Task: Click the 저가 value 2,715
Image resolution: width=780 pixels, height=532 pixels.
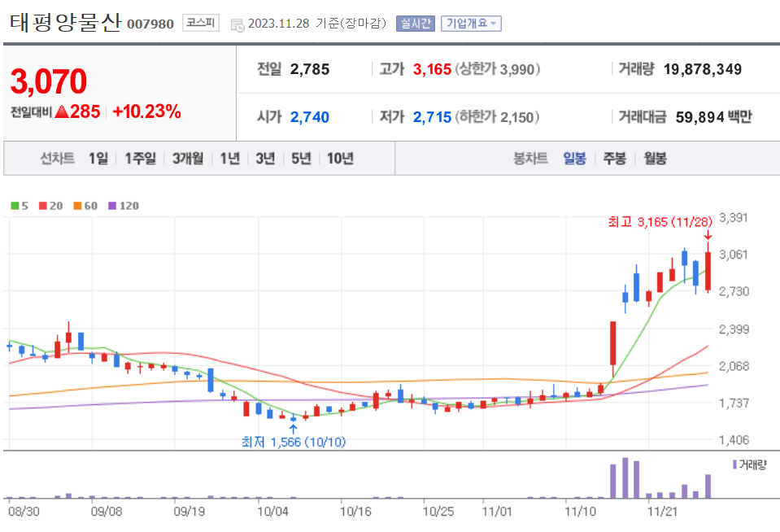Action: tap(432, 117)
